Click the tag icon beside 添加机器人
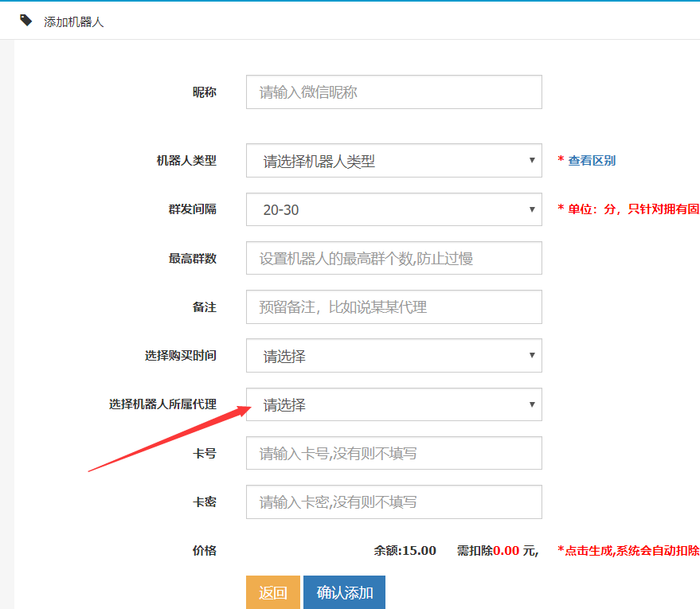The width and height of the screenshot is (700, 609). (26, 20)
